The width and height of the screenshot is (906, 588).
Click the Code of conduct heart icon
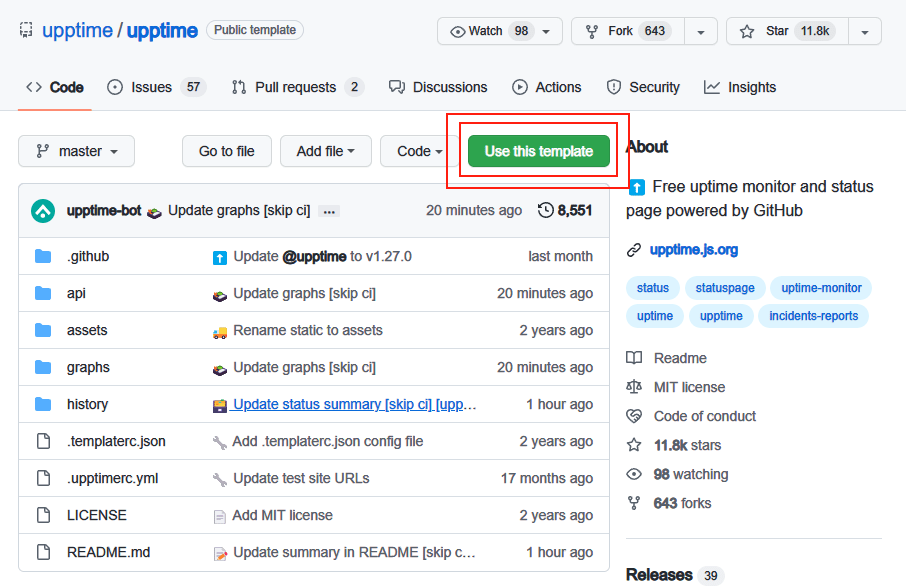tap(634, 416)
